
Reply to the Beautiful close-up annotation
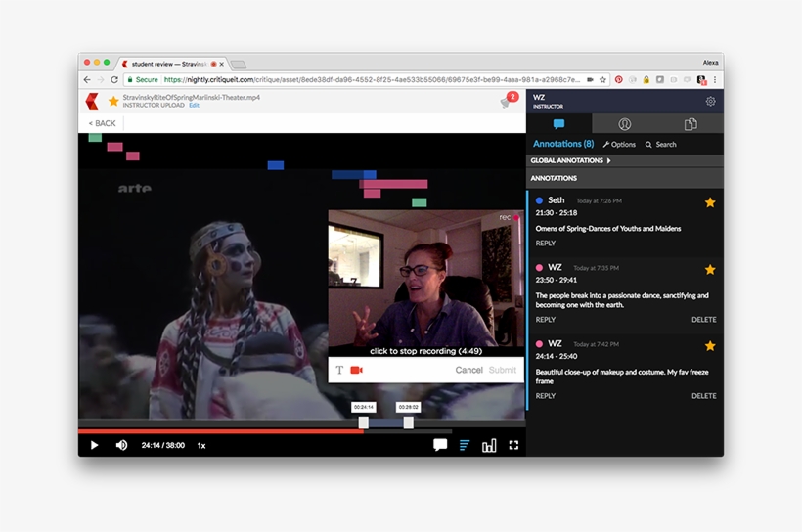tap(545, 395)
